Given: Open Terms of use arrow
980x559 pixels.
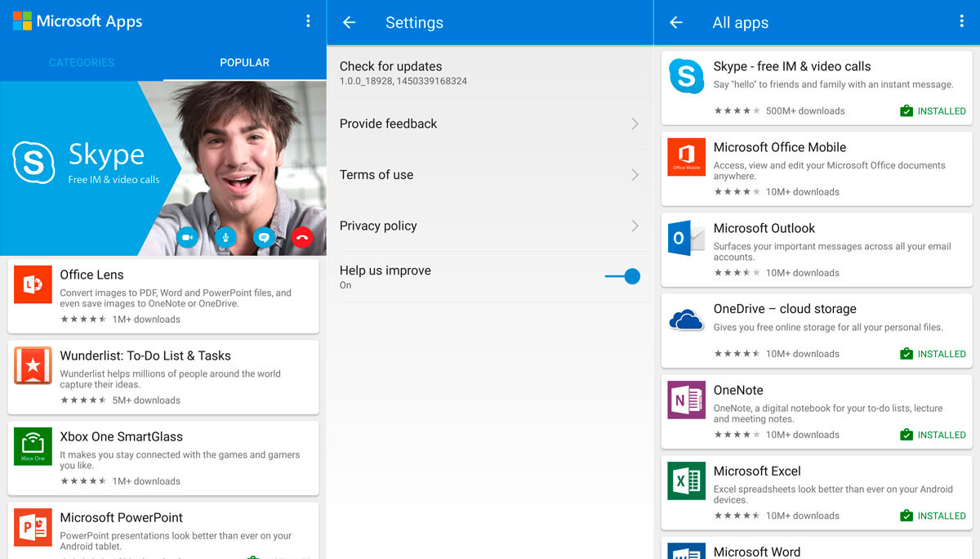Looking at the screenshot, I should 635,175.
